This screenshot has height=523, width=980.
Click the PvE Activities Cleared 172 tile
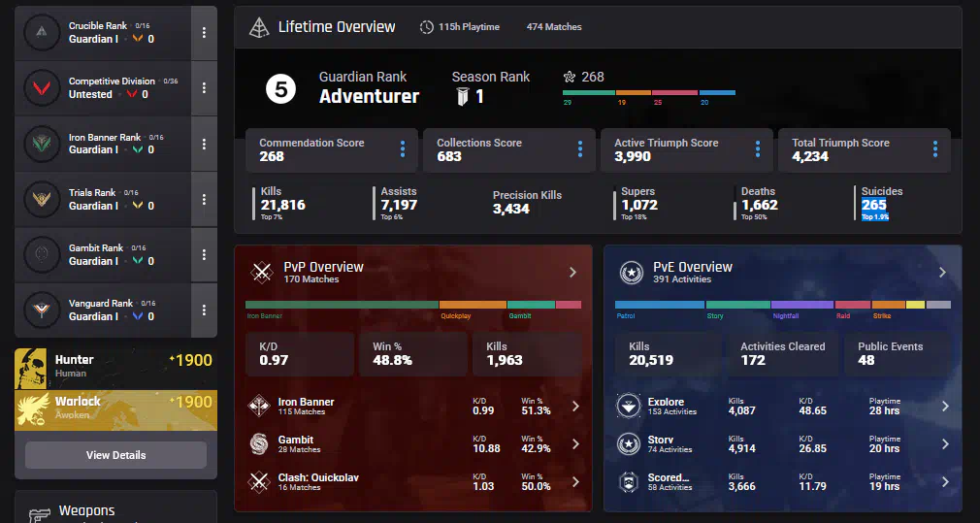coord(782,354)
